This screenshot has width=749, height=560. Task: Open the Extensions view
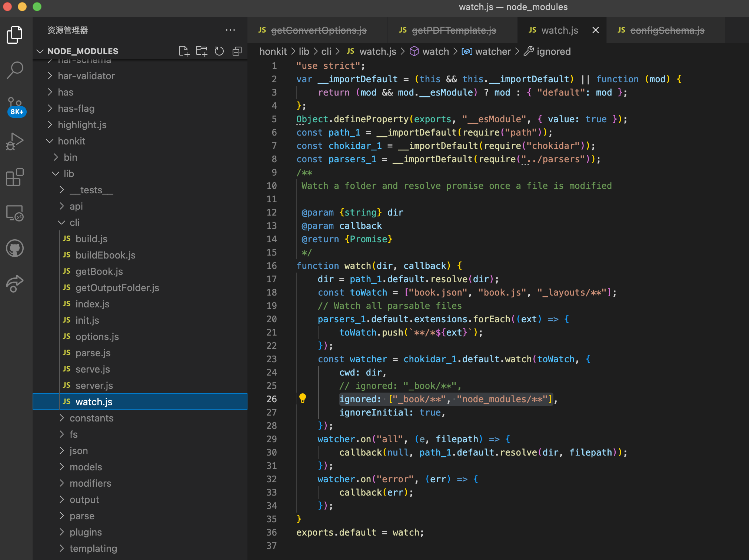click(15, 177)
